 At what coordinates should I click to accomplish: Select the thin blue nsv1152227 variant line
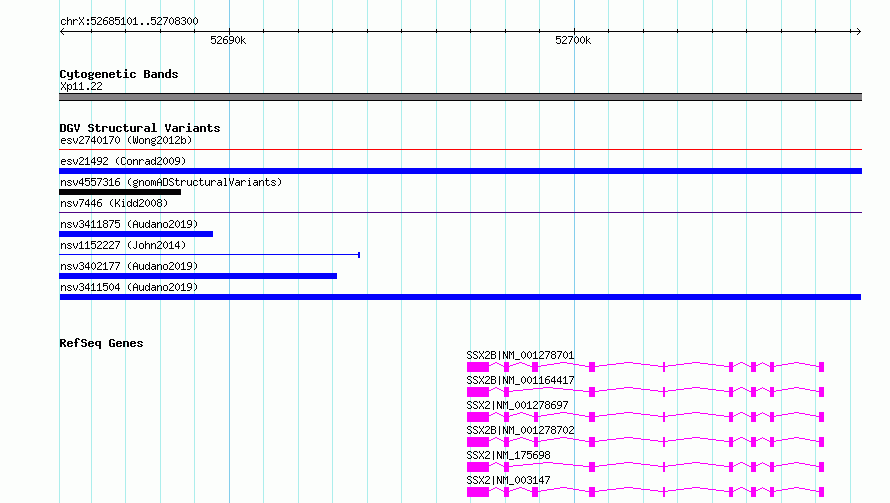point(209,255)
